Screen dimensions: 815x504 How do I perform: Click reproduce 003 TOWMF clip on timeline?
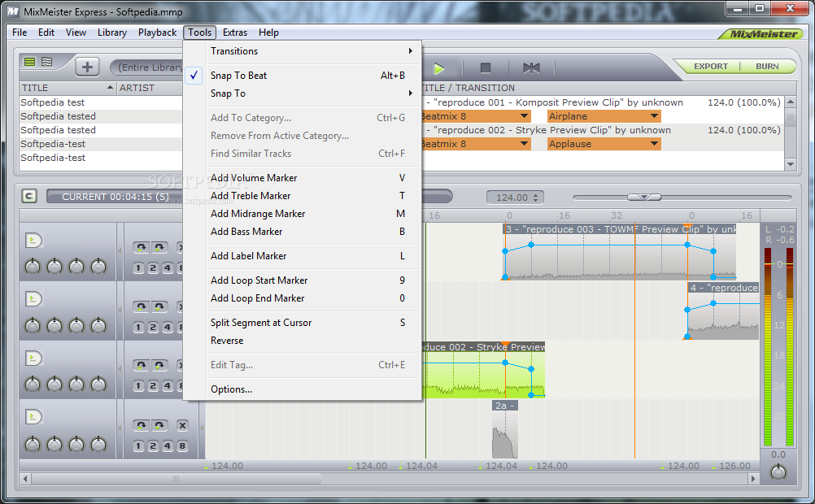pos(620,253)
